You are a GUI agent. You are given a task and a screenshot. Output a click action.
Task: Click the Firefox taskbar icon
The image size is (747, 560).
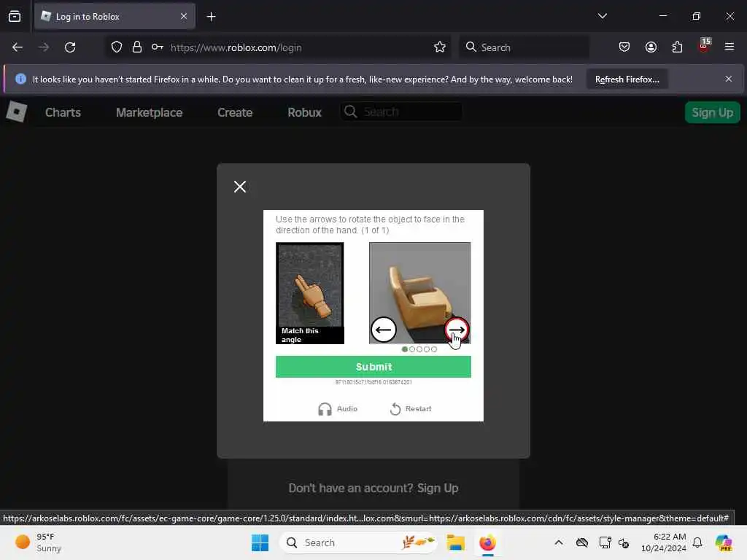coord(487,542)
